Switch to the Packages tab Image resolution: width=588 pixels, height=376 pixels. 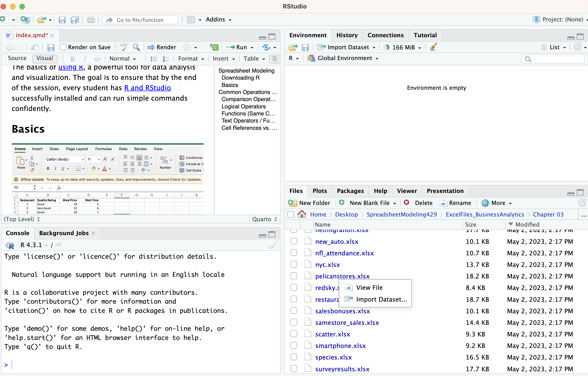350,191
